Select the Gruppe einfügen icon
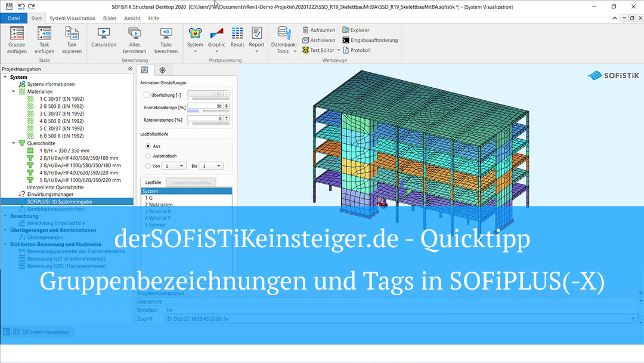The height and width of the screenshot is (363, 644). pos(17,40)
